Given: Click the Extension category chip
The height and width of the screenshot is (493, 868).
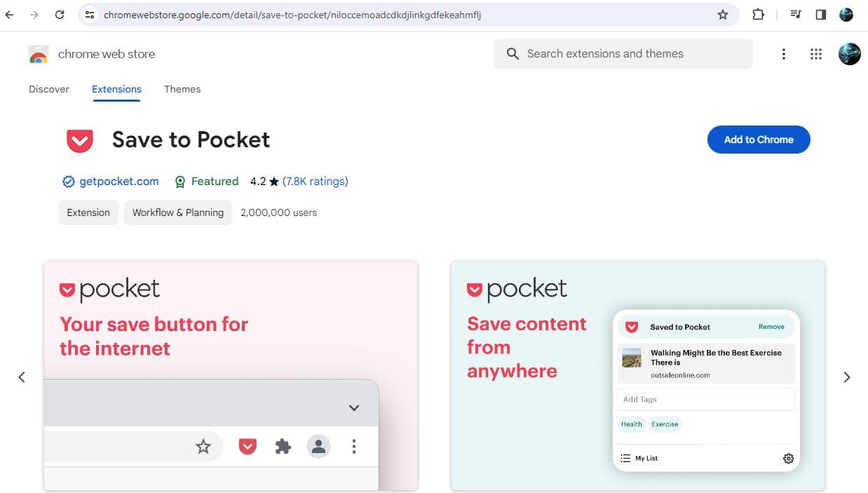Looking at the screenshot, I should (x=88, y=212).
